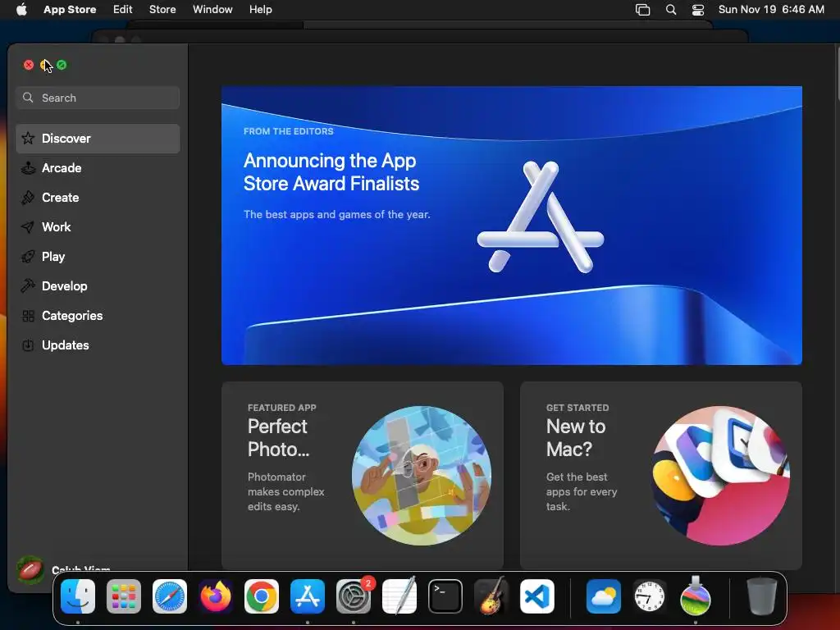
Task: Open the account profile avatar
Action: pos(30,569)
